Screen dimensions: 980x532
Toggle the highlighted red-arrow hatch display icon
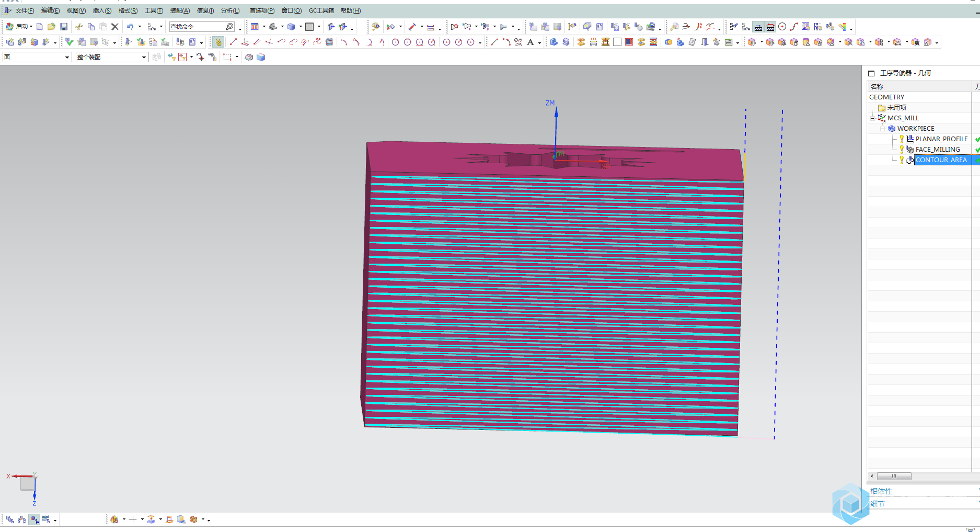pyautogui.click(x=770, y=27)
